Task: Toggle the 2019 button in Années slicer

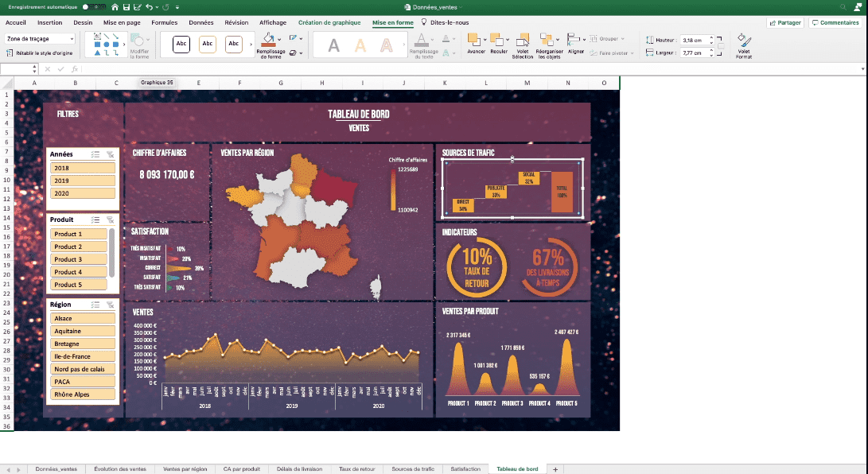Action: (x=82, y=181)
